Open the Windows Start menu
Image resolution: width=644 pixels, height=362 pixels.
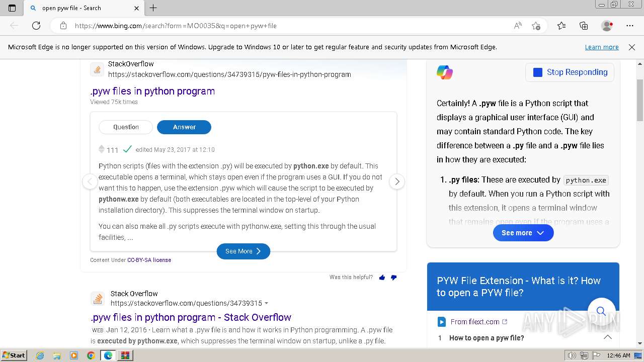pos(14,355)
